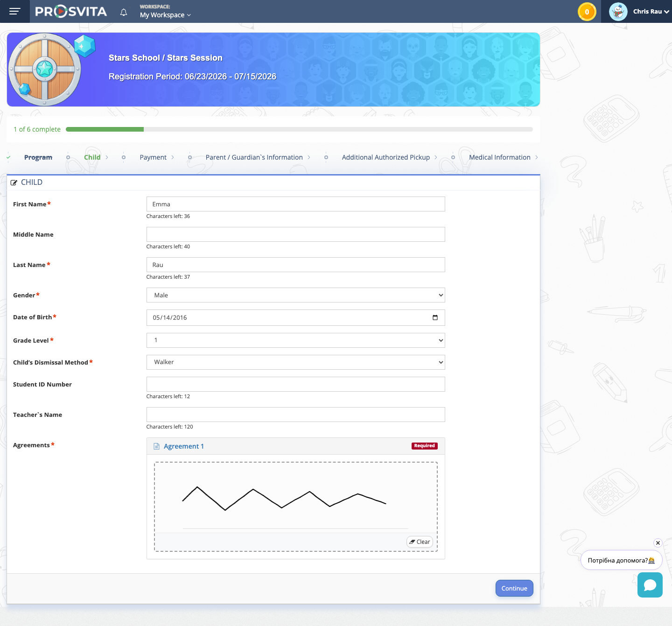Go to the Payment step tab
The height and width of the screenshot is (626, 672).
click(153, 157)
